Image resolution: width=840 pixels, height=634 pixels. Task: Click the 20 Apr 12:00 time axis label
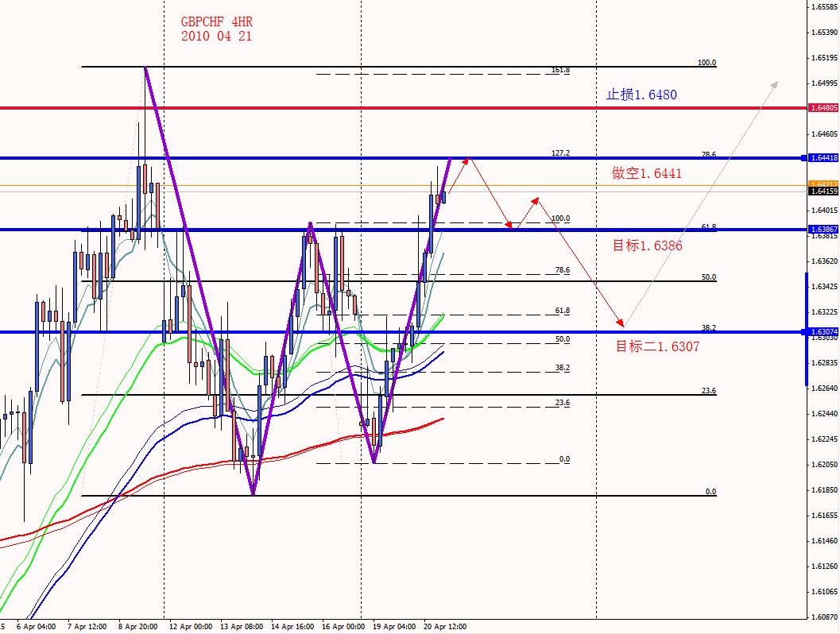[x=445, y=627]
